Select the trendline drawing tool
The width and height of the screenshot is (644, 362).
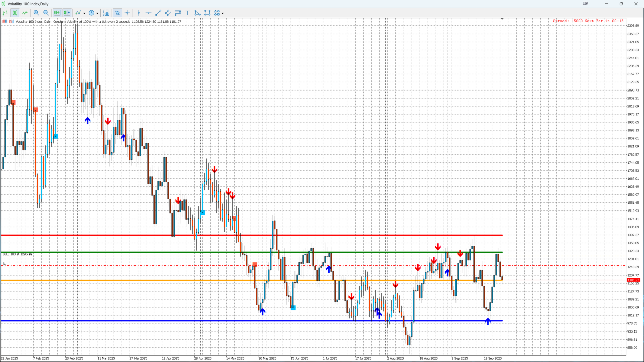(x=158, y=13)
